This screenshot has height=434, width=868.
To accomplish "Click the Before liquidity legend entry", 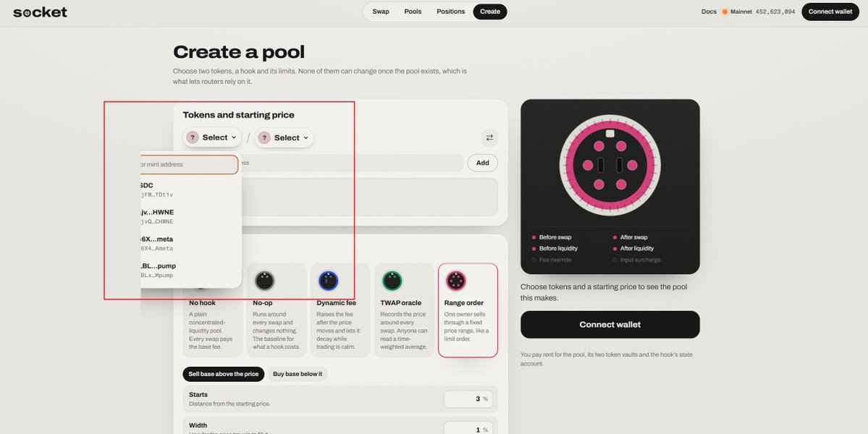I will [x=555, y=249].
